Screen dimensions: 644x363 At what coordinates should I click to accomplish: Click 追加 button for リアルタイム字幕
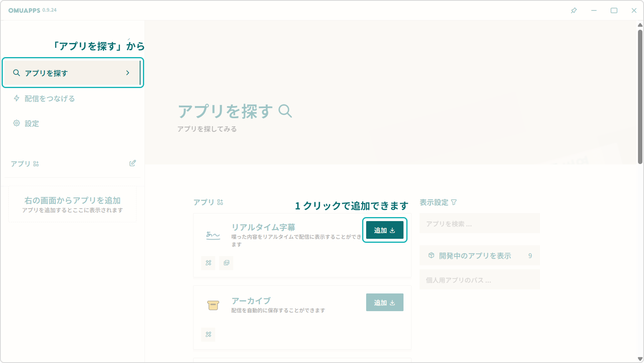(x=384, y=230)
